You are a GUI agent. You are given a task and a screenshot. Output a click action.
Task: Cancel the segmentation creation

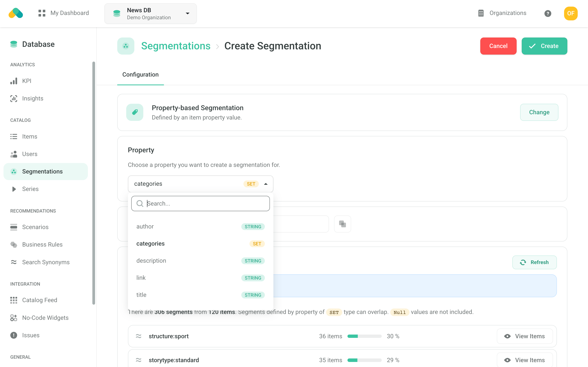click(x=498, y=46)
